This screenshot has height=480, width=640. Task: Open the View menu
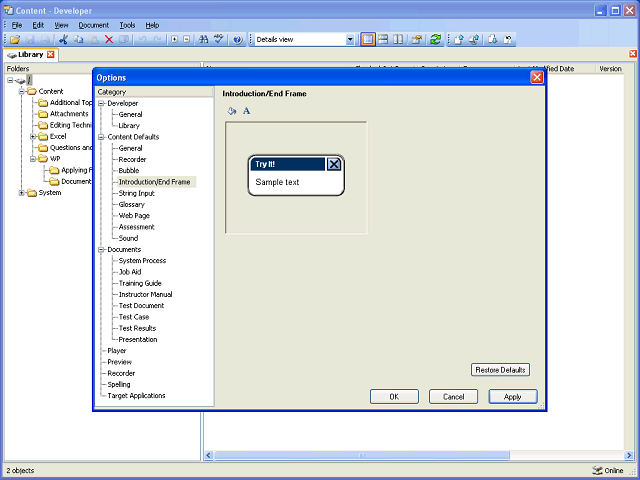[x=61, y=25]
